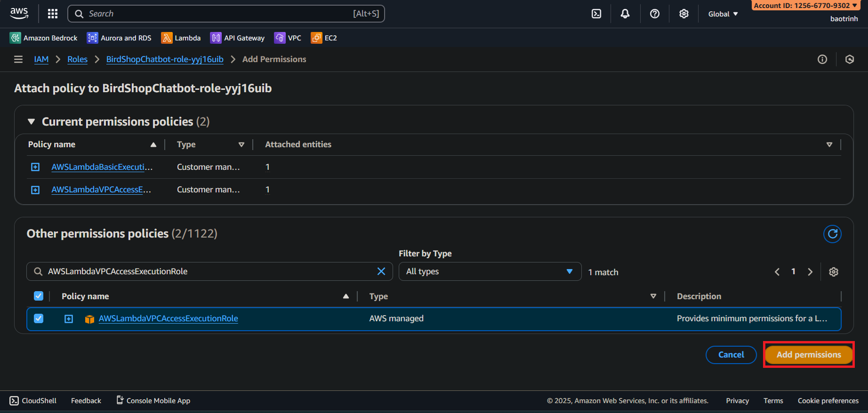This screenshot has height=413, width=868.
Task: Open the help question mark menu
Action: tap(654, 14)
